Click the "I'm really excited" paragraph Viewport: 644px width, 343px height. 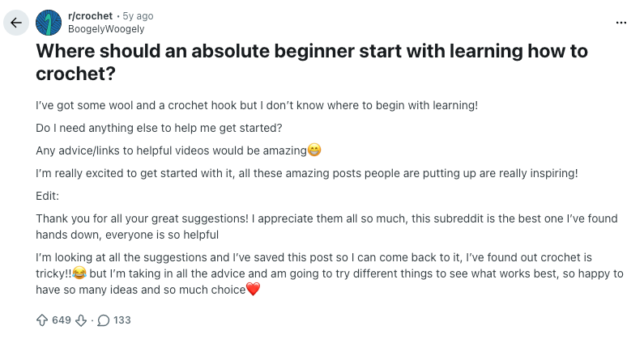(308, 173)
